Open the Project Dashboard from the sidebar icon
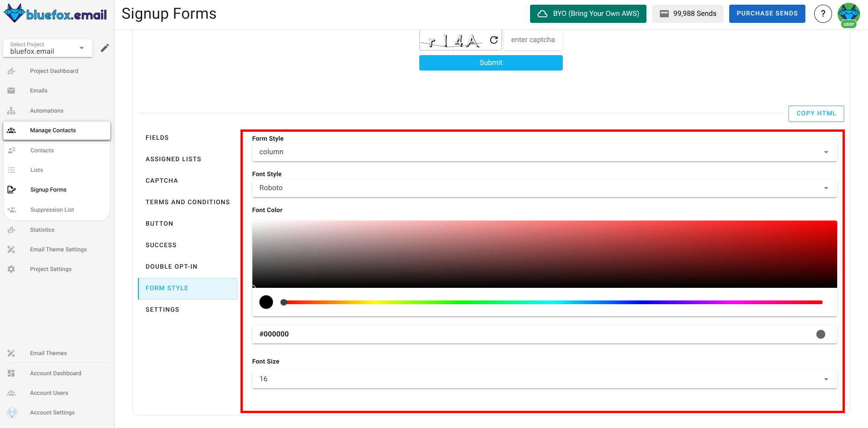Viewport: 868px width, 428px height. pos(11,71)
